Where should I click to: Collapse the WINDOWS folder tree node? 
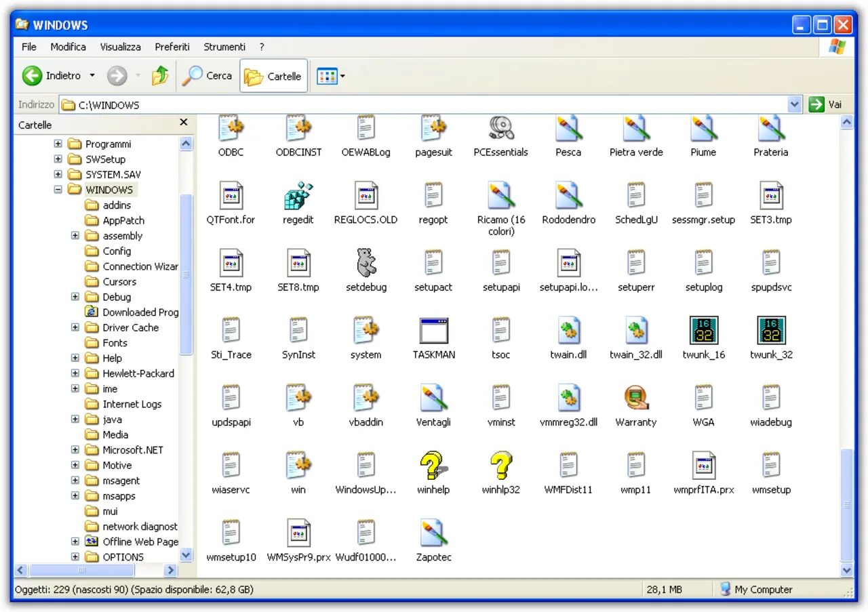point(58,190)
